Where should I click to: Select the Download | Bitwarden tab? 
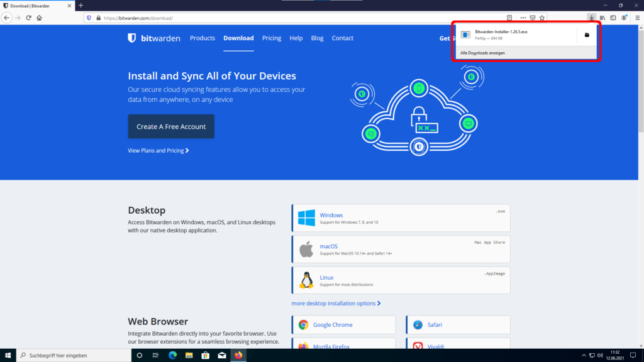click(37, 6)
